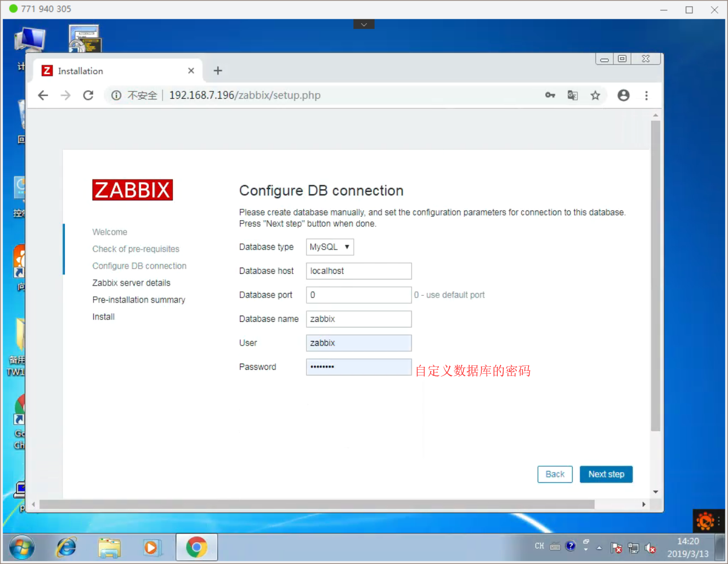Open the media player taskbar icon
The height and width of the screenshot is (564, 728).
(152, 548)
